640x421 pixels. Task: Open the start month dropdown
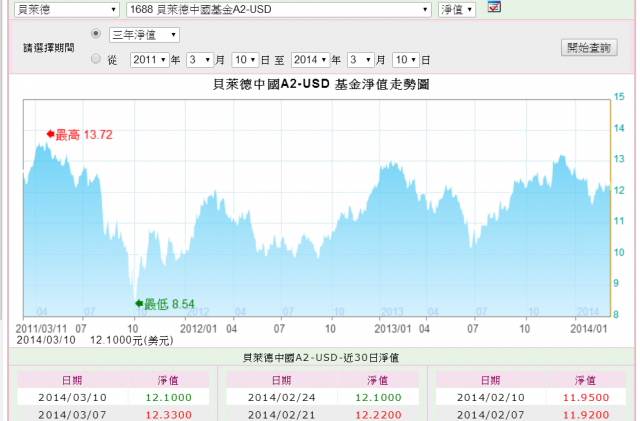click(200, 60)
